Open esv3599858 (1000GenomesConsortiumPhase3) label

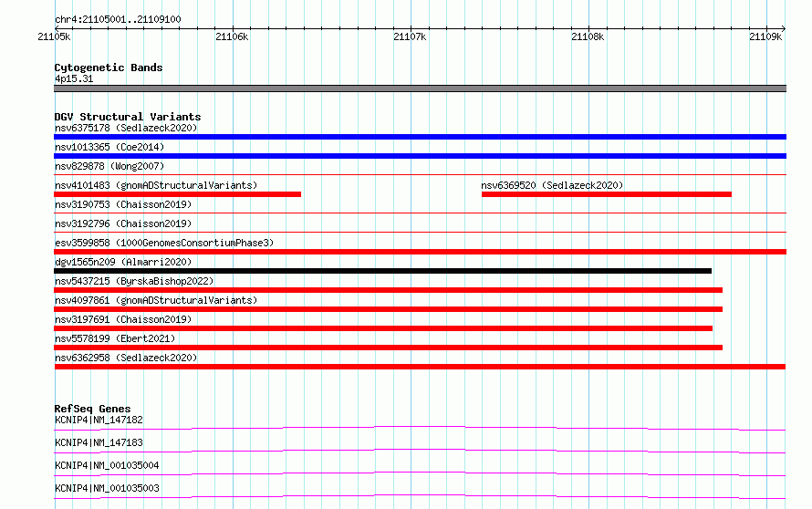pyautogui.click(x=164, y=243)
